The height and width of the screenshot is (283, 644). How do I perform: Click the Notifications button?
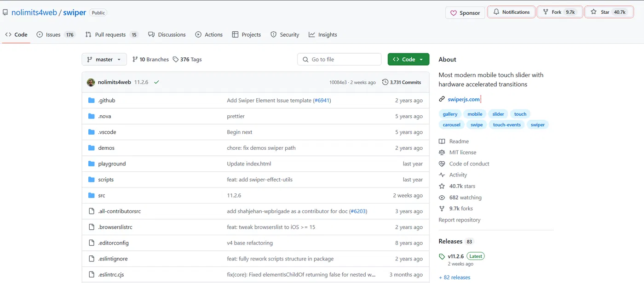[512, 12]
